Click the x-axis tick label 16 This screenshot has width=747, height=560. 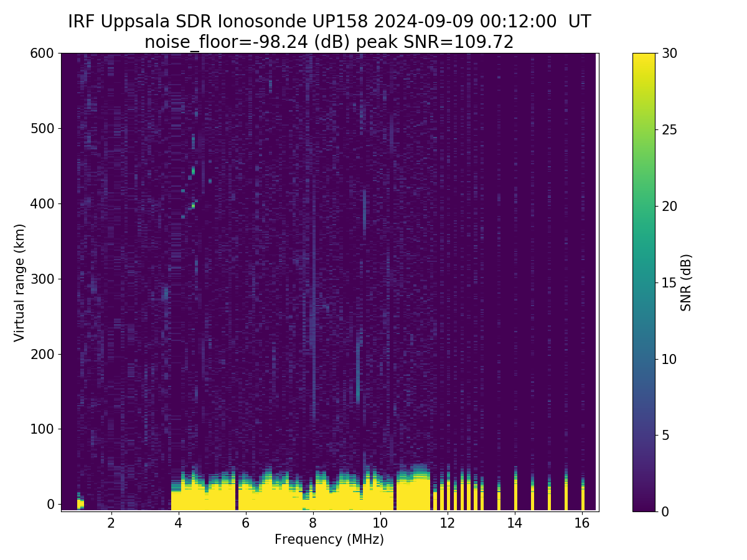pyautogui.click(x=581, y=523)
